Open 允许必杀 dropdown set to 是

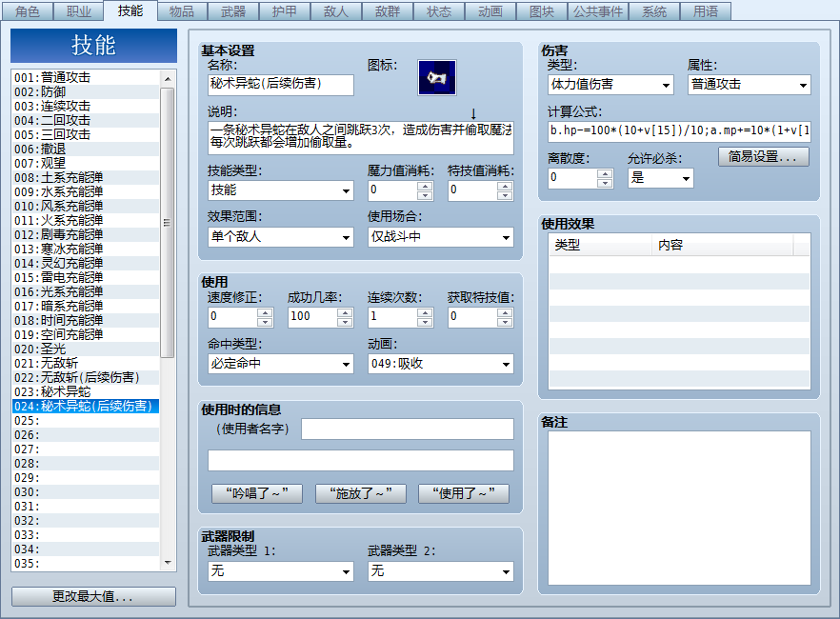(x=661, y=178)
